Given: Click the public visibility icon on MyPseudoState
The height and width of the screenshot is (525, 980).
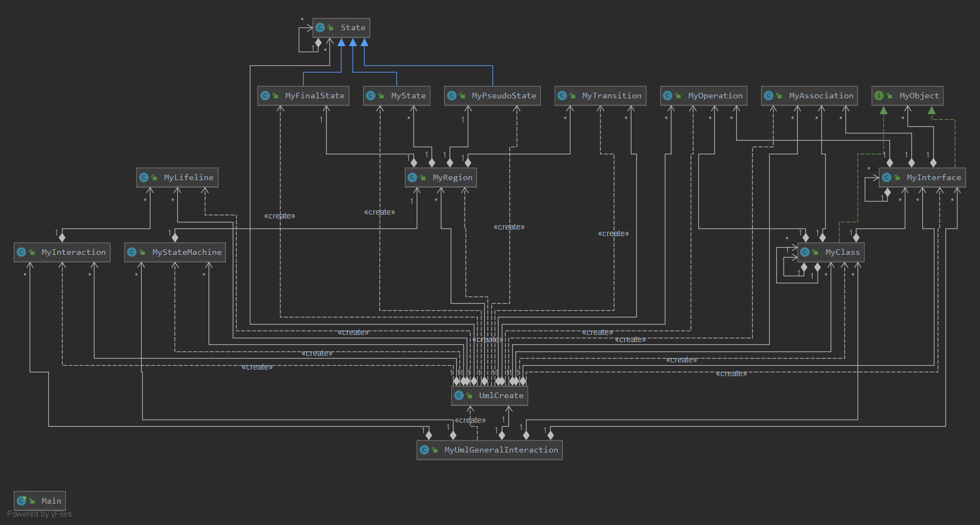Looking at the screenshot, I should pos(462,96).
